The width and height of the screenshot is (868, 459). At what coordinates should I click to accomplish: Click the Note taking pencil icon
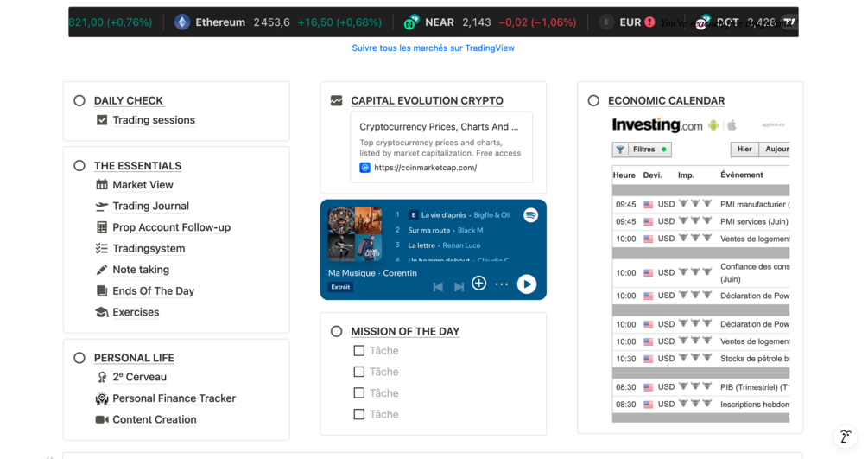101,270
